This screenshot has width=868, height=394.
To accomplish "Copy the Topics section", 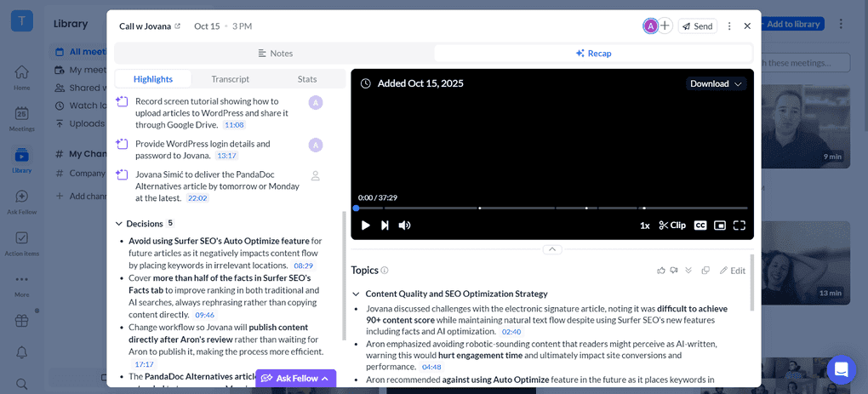I will click(x=705, y=271).
